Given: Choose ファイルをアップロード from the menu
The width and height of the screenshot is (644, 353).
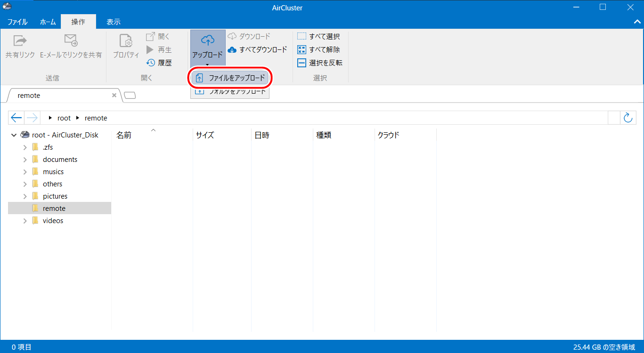Looking at the screenshot, I should pos(231,78).
